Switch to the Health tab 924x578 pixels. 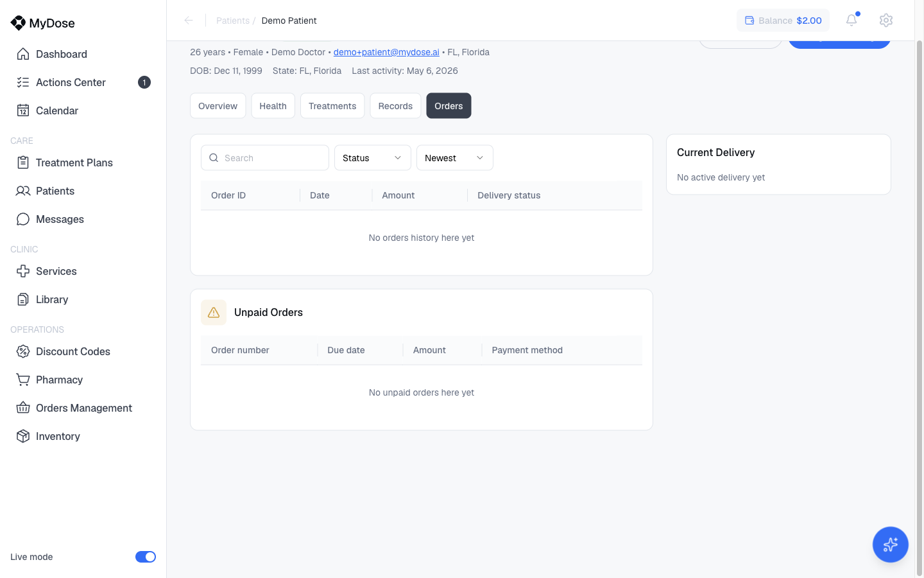pyautogui.click(x=273, y=106)
